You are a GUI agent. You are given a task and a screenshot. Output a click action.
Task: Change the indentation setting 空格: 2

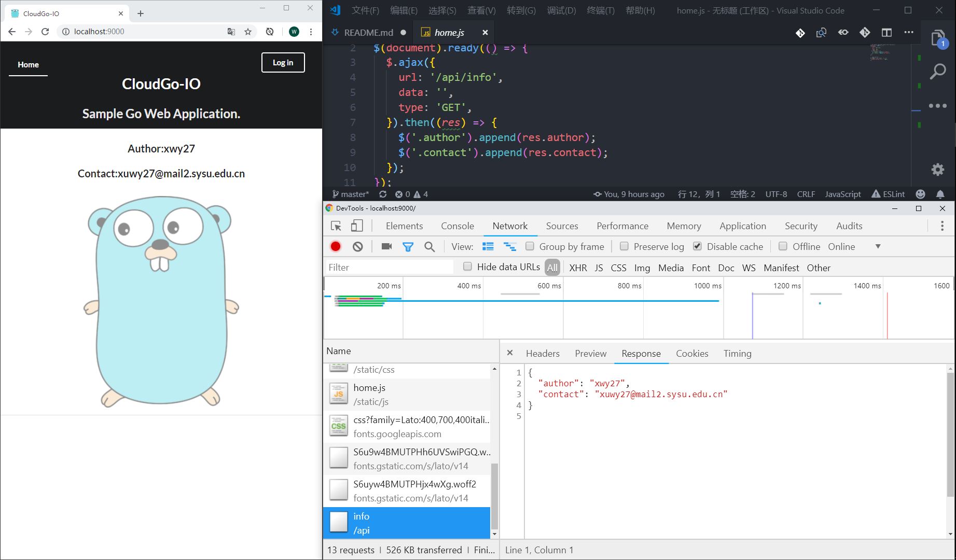742,194
